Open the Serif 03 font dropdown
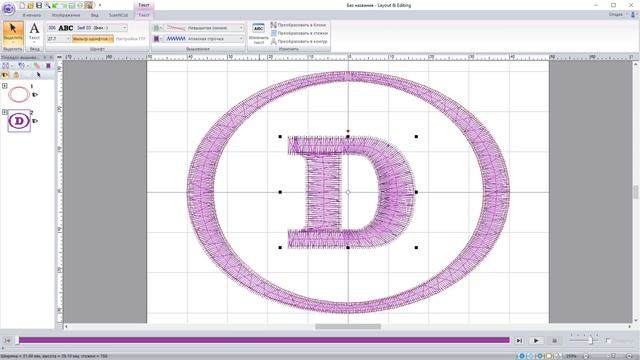The height and width of the screenshot is (360, 640). coord(124,28)
